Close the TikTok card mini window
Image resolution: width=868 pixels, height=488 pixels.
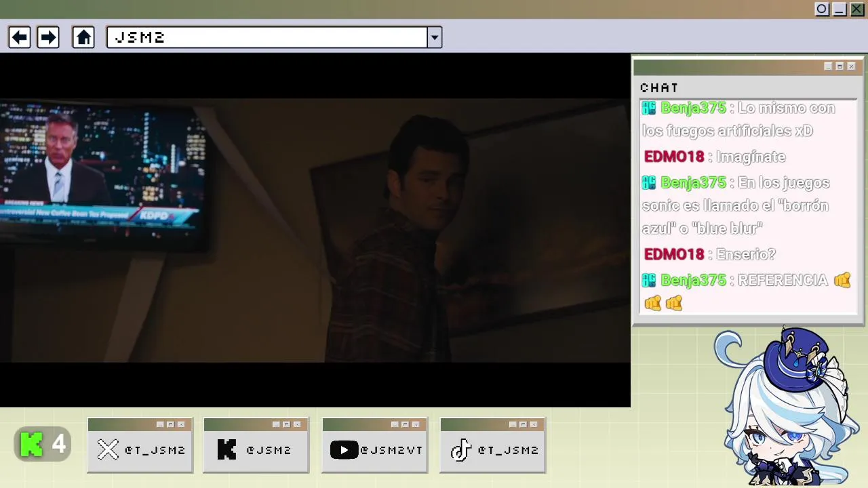(534, 424)
